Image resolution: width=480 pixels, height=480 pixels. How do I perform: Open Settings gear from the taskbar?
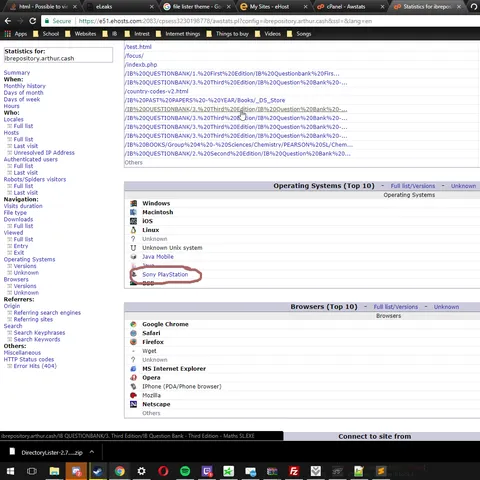(x=141, y=471)
